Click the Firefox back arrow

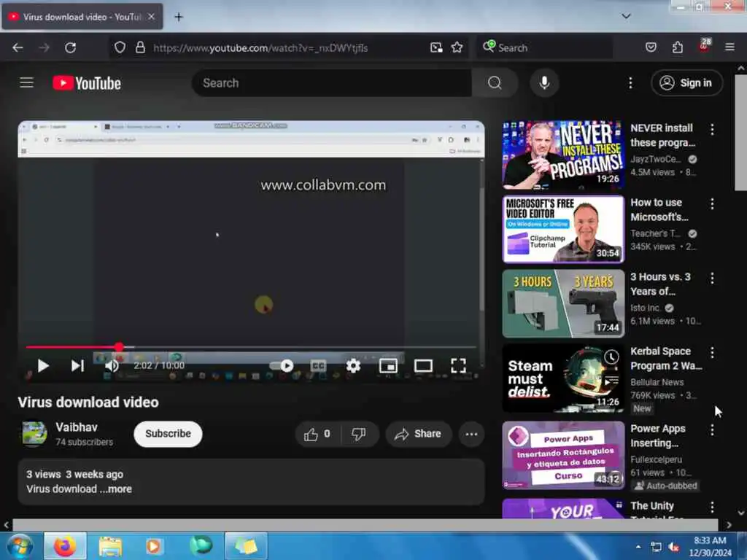pyautogui.click(x=18, y=47)
